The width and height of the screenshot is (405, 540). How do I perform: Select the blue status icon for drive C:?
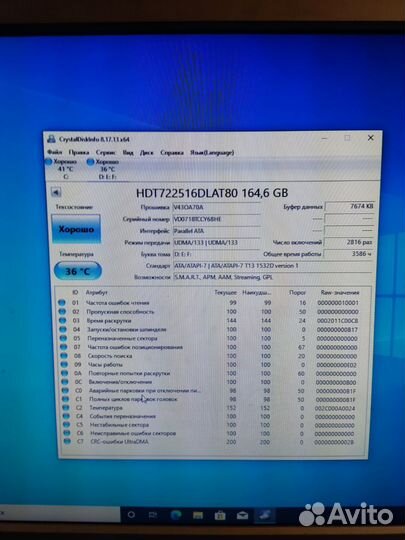point(49,162)
